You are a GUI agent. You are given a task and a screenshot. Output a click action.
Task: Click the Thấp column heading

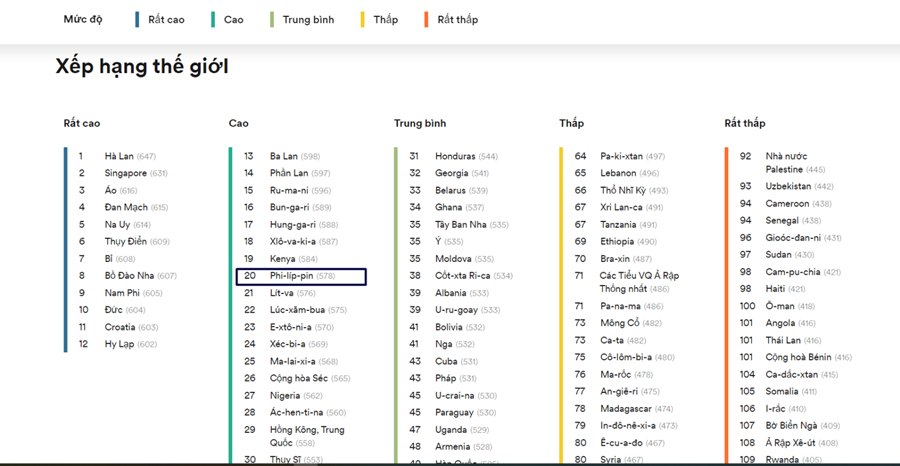(571, 123)
